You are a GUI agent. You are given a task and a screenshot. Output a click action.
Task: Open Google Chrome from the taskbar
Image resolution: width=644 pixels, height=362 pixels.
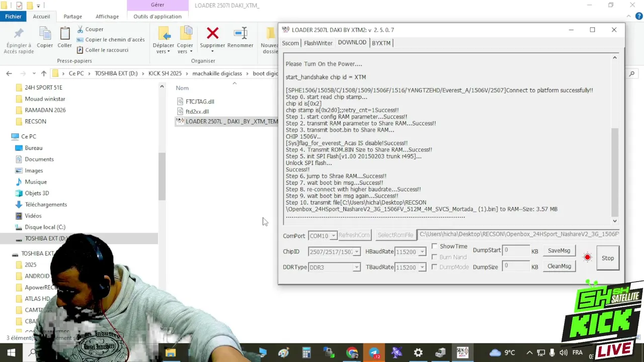[352, 353]
